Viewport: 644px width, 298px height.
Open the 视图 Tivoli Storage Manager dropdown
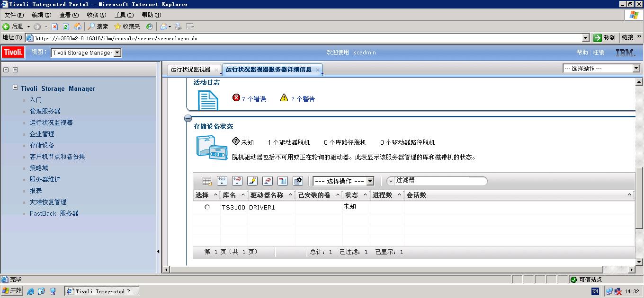coord(86,53)
